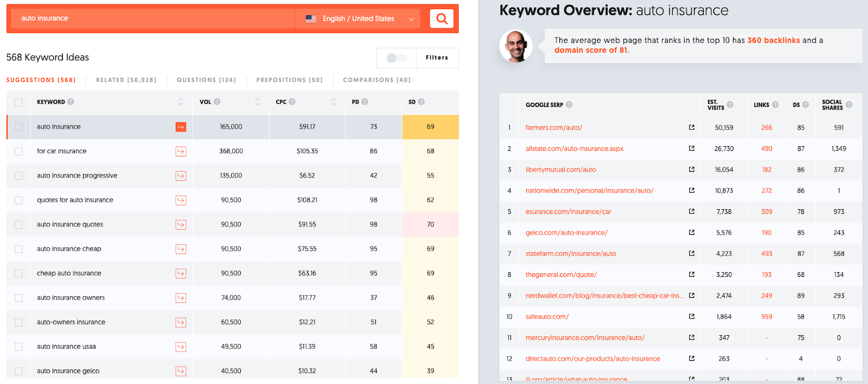Check the 'quotes for auto insurance' checkbox
868x384 pixels.
point(18,200)
